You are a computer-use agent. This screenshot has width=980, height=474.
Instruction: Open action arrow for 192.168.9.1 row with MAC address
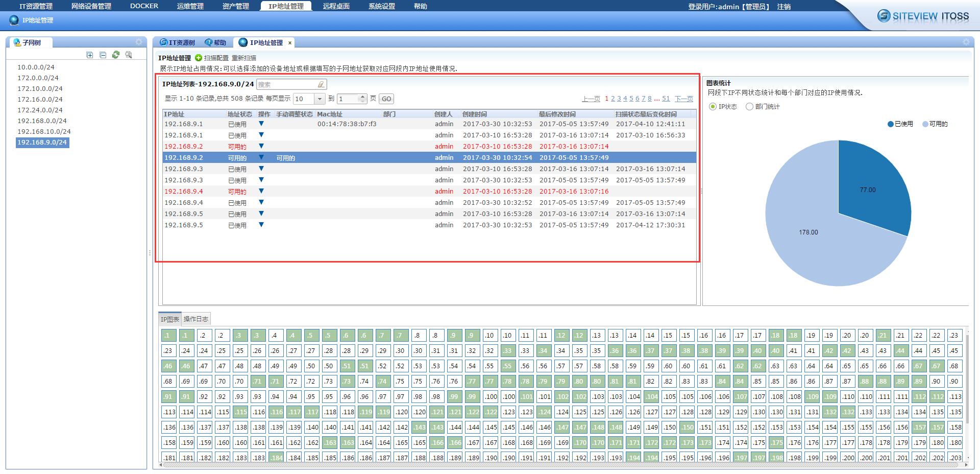click(261, 124)
